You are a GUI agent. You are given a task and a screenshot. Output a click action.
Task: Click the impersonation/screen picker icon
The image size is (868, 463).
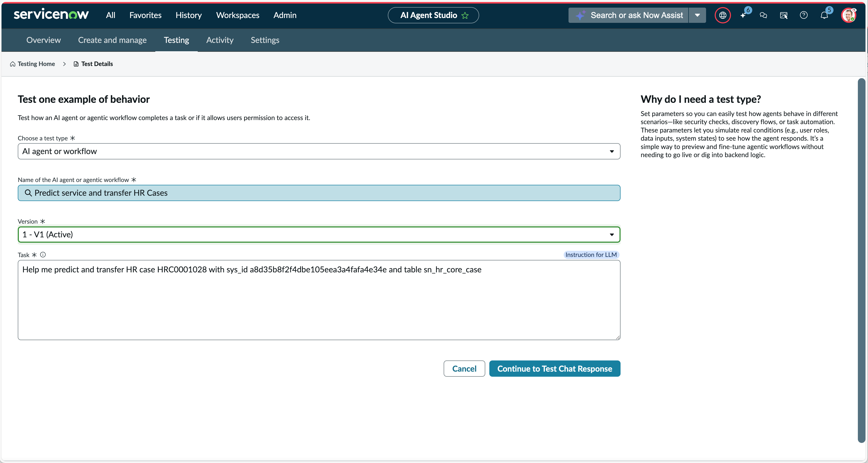point(783,15)
